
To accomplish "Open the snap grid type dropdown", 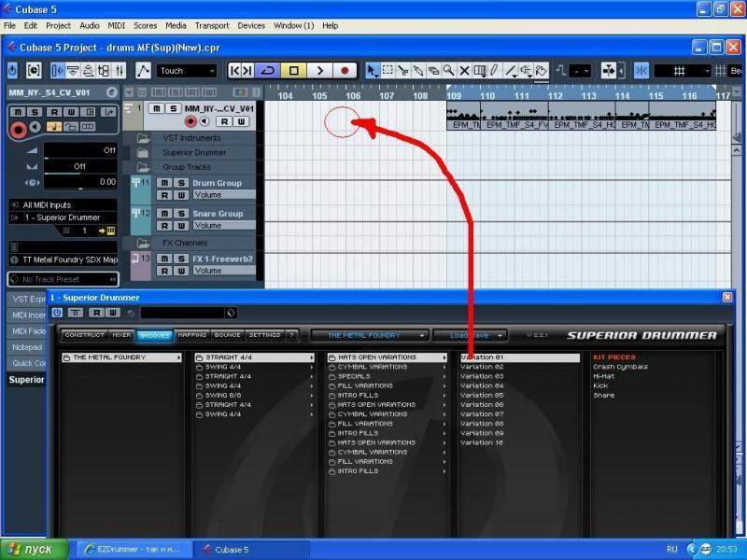I will 683,71.
